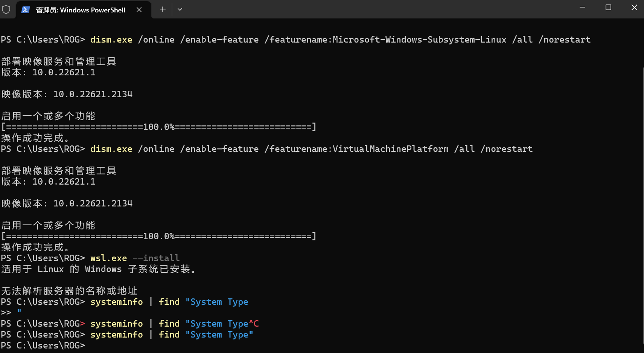
Task: Click the 适用于 Linux 的 Windows 子系统已安装 line
Action: [x=99, y=269]
